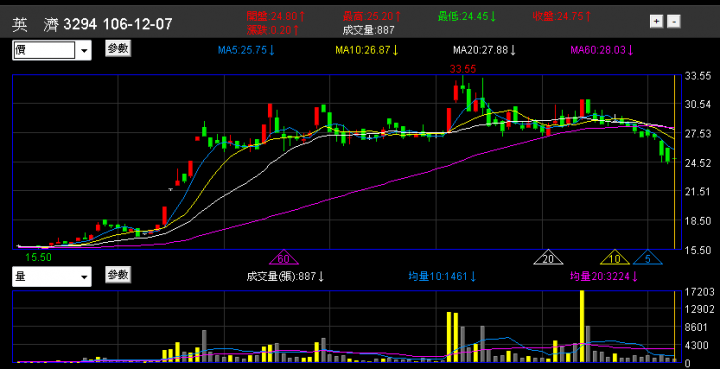The image size is (720, 369).
Task: Click the 開盤:24.80 opening price
Action: [276, 17]
